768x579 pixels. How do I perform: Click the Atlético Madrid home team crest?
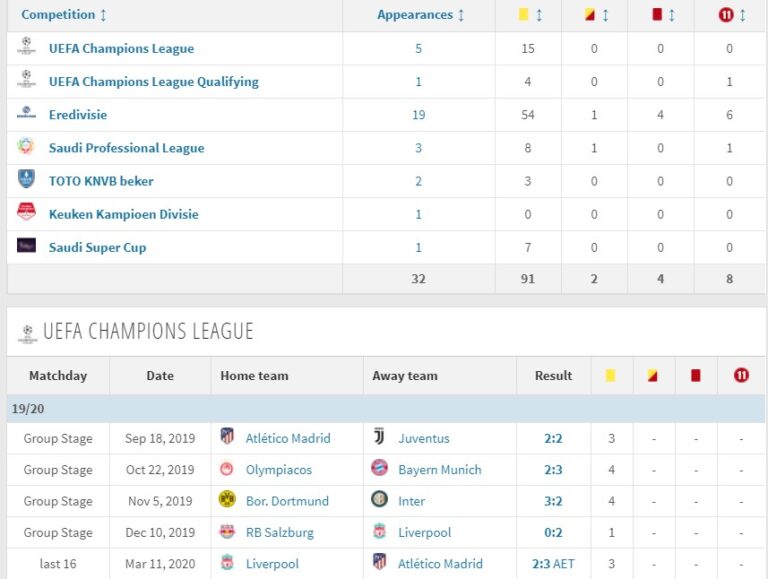point(227,437)
